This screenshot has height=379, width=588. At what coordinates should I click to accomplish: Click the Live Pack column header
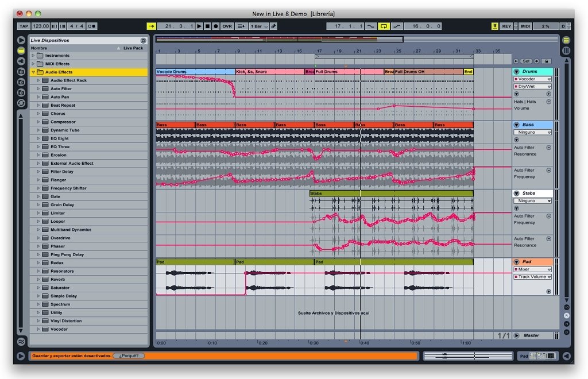click(133, 48)
